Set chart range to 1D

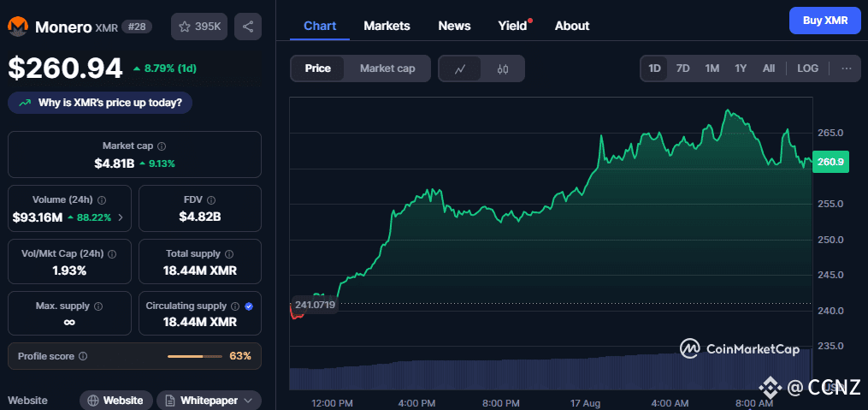[655, 68]
